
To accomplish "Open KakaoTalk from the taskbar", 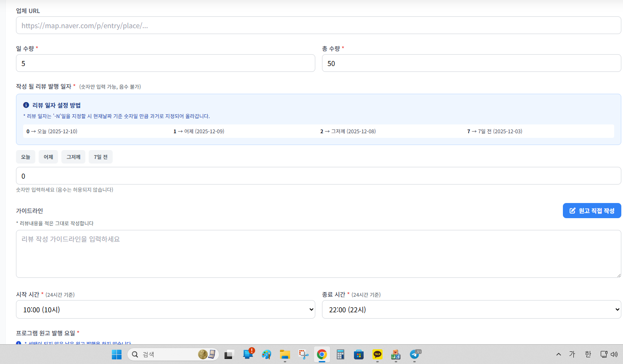I will tap(377, 354).
